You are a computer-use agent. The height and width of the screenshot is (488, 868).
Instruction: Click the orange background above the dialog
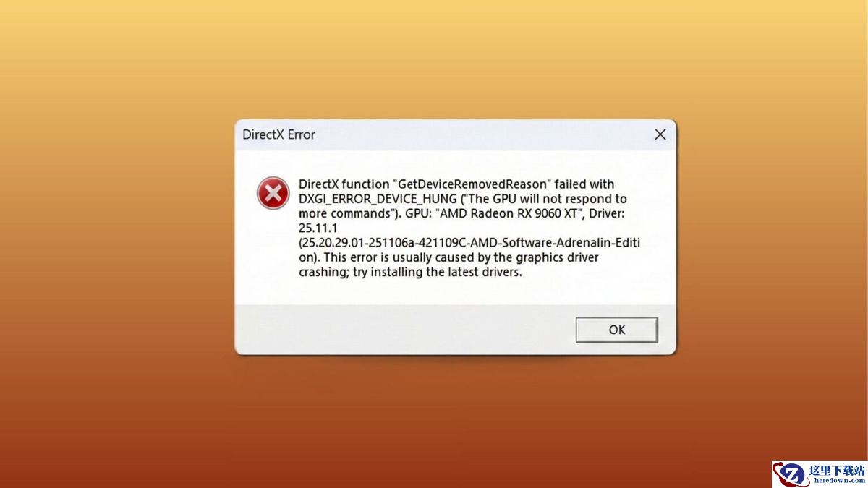[434, 58]
